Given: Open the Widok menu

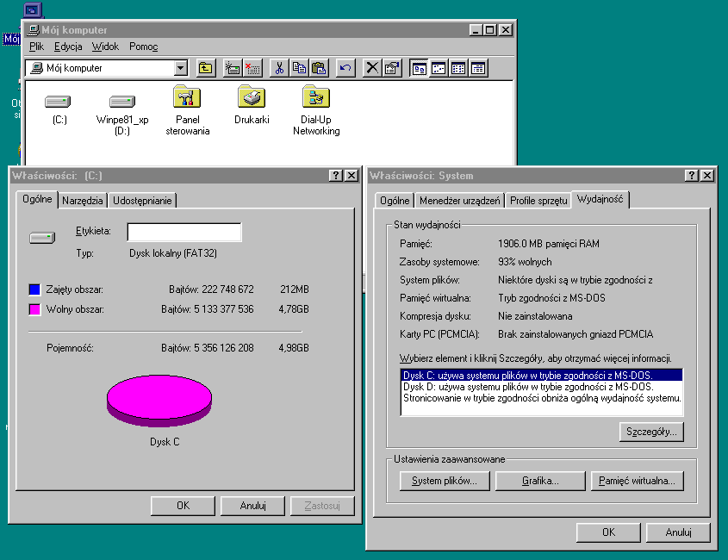Looking at the screenshot, I should 105,47.
